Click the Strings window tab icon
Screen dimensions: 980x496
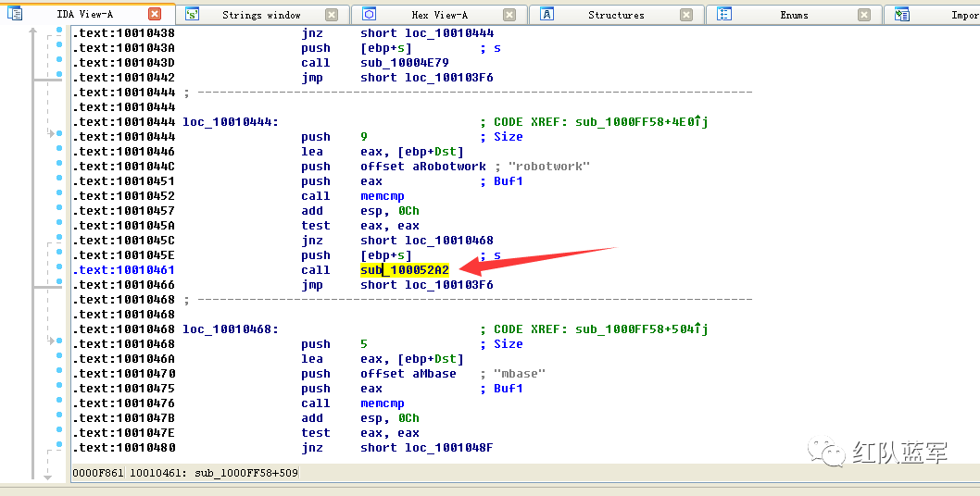(x=192, y=14)
